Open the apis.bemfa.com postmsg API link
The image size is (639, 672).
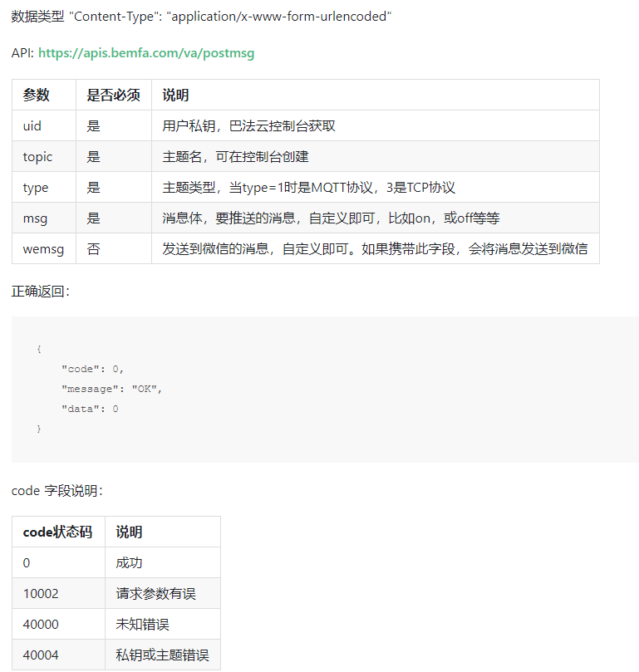(146, 53)
